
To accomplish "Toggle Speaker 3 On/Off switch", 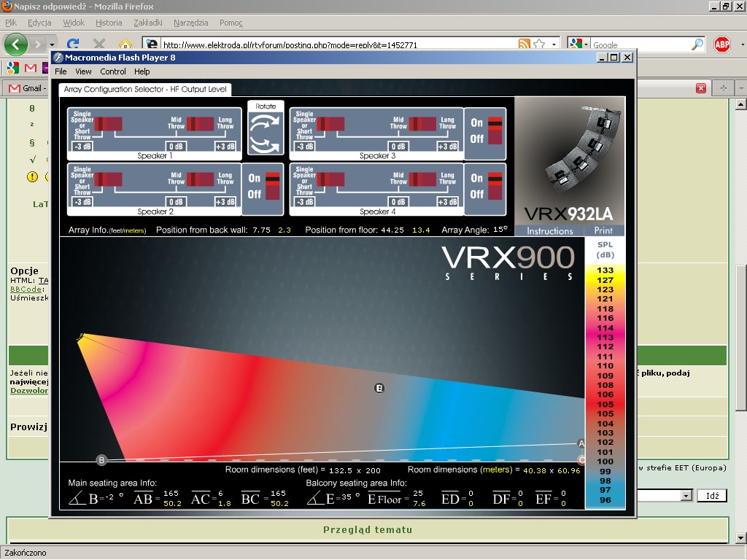I will pos(495,131).
